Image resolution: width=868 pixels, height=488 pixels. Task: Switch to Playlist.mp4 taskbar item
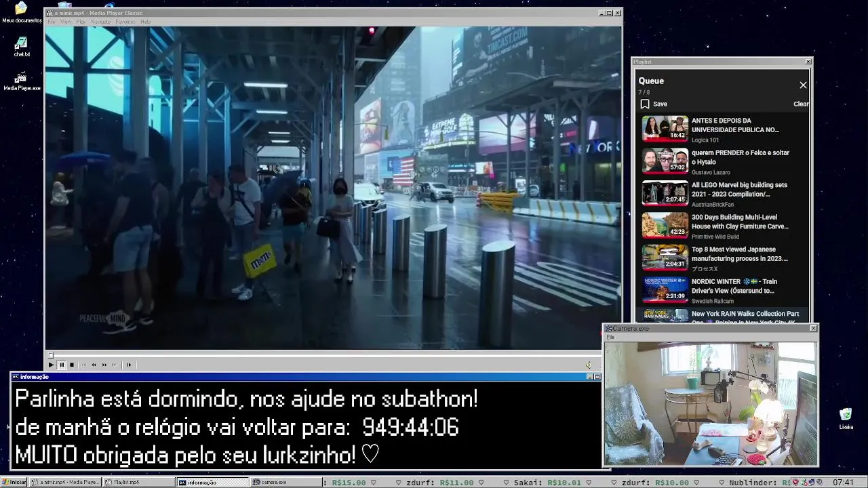[138, 482]
